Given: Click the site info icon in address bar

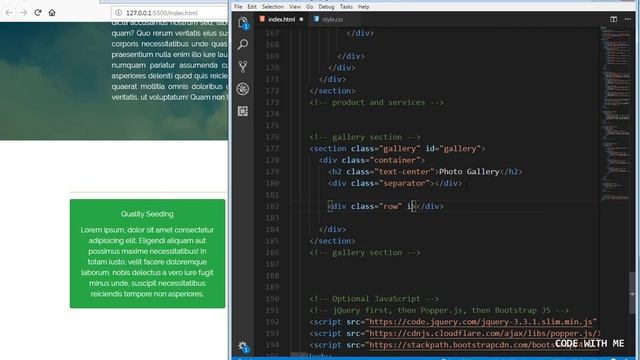Looking at the screenshot, I should click(118, 13).
